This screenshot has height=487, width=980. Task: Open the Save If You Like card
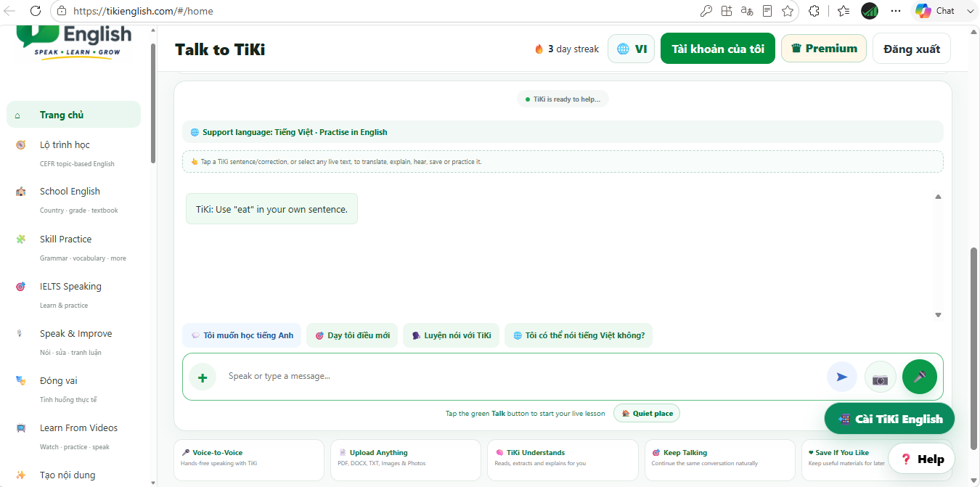point(846,459)
